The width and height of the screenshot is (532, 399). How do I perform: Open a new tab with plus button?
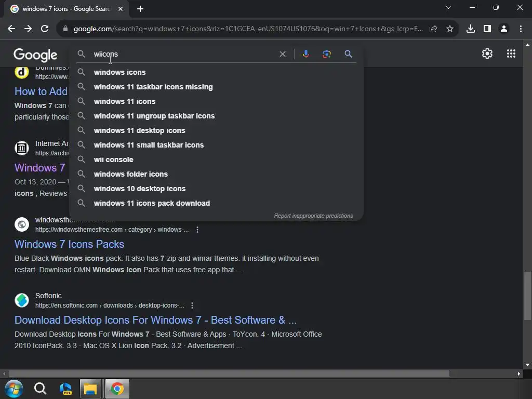coord(140,9)
